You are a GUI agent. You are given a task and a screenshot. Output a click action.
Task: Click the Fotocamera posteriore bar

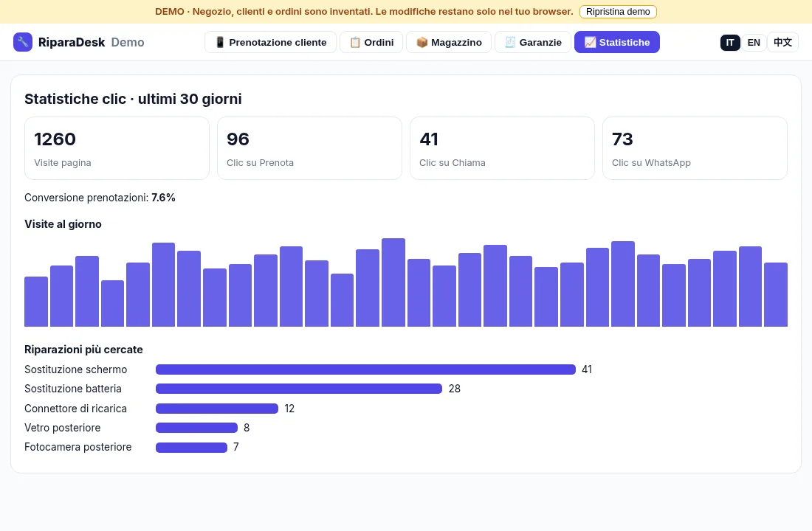[x=192, y=447]
